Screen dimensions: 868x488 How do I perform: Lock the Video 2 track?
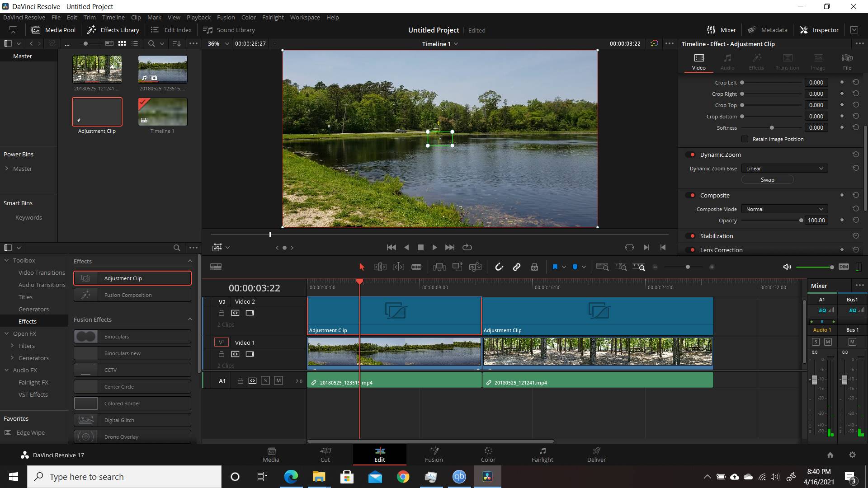(x=222, y=313)
